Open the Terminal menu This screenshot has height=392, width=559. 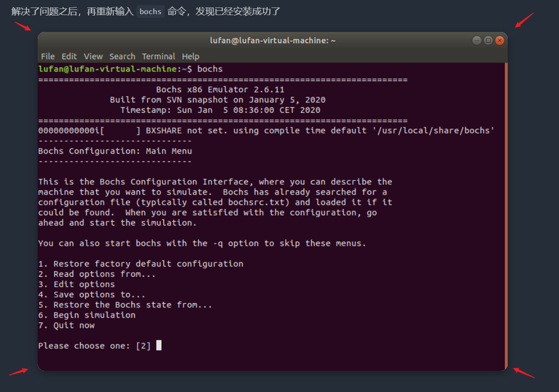[x=158, y=56]
